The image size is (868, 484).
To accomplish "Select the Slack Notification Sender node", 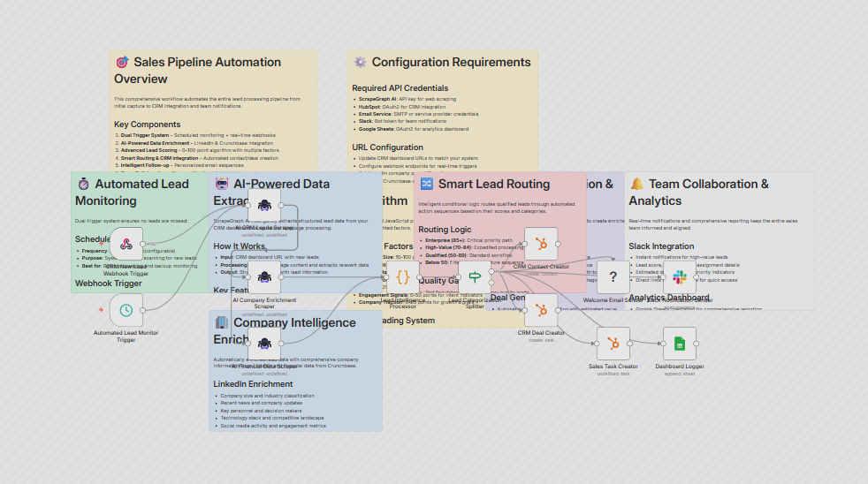I will point(679,277).
